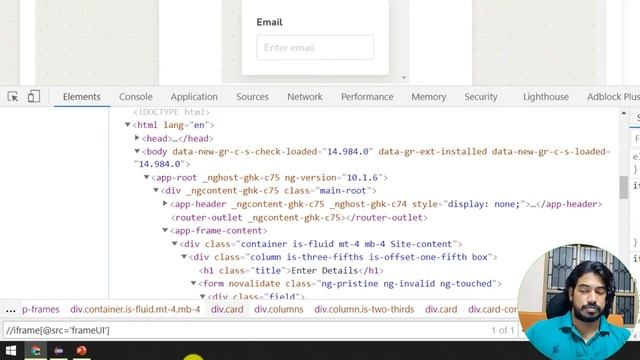Collapse the column is-three-fifths div node
The image size is (640, 360).
pos(184,257)
